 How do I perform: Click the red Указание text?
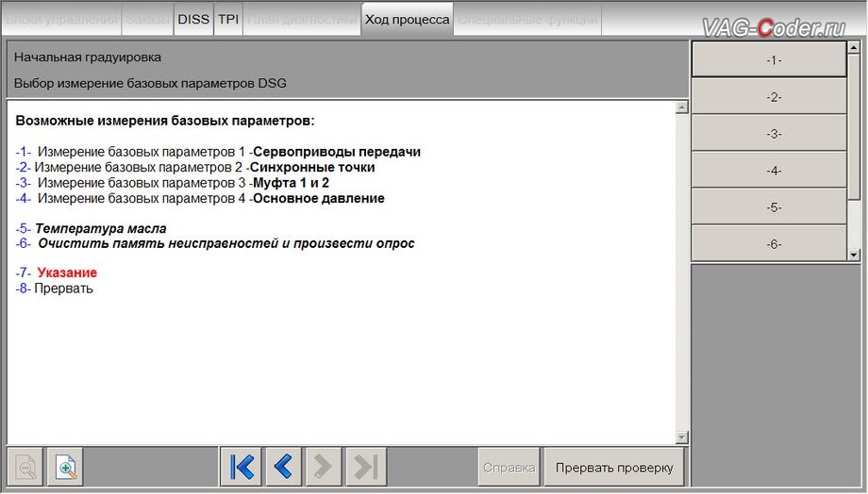[67, 272]
